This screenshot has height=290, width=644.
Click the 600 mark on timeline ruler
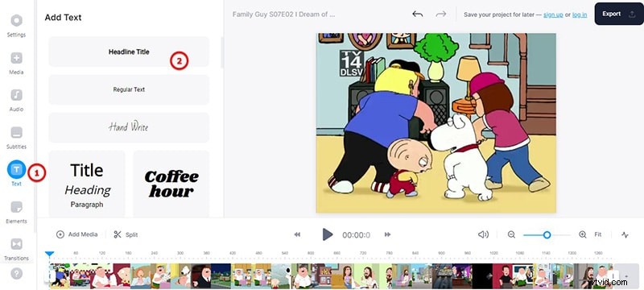pyautogui.click(x=311, y=253)
